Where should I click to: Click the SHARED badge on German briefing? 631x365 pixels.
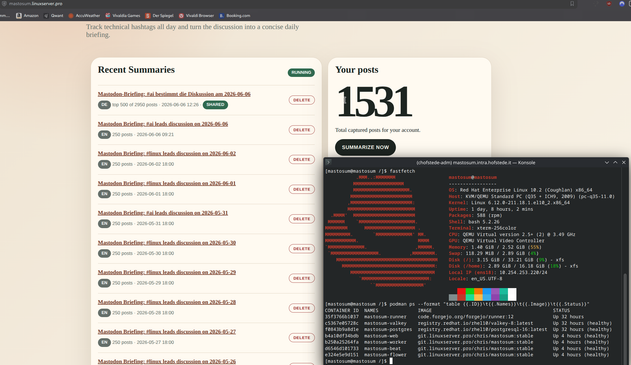tap(215, 105)
